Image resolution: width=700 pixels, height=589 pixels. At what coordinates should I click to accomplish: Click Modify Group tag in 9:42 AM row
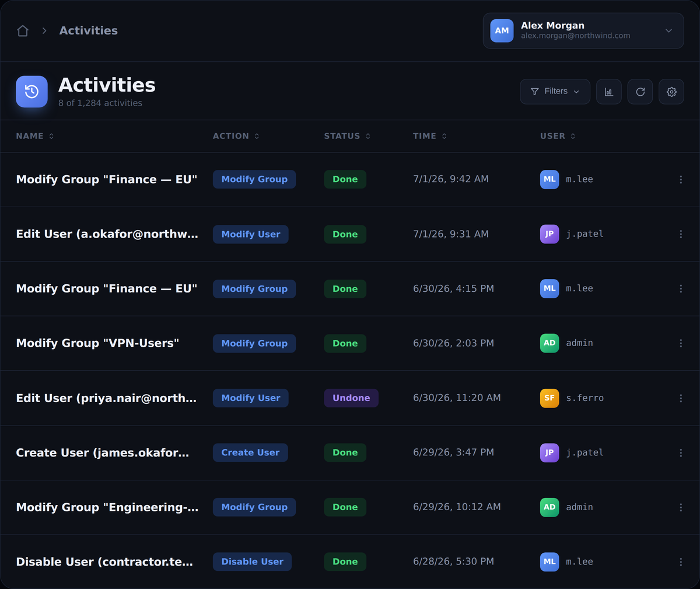(x=254, y=179)
